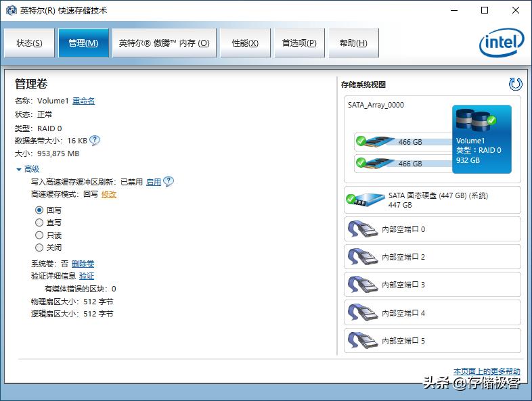Click the 删除卷 link
The height and width of the screenshot is (401, 532).
pyautogui.click(x=83, y=264)
